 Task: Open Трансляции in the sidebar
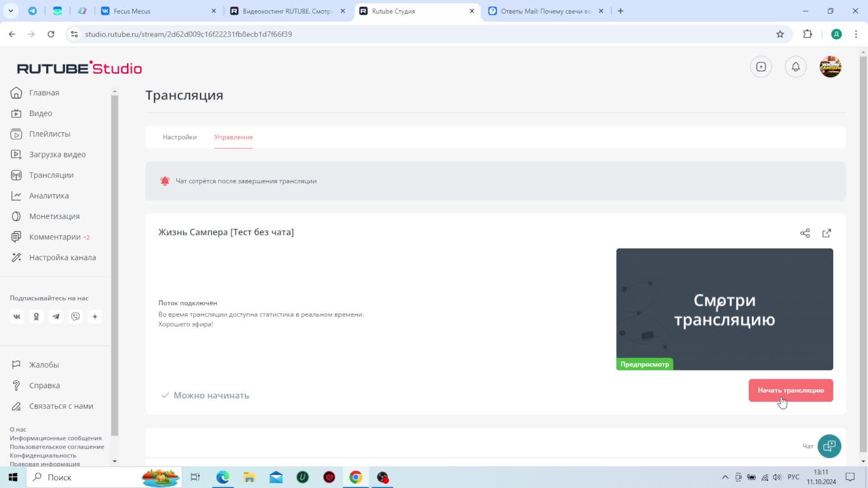tap(42, 175)
